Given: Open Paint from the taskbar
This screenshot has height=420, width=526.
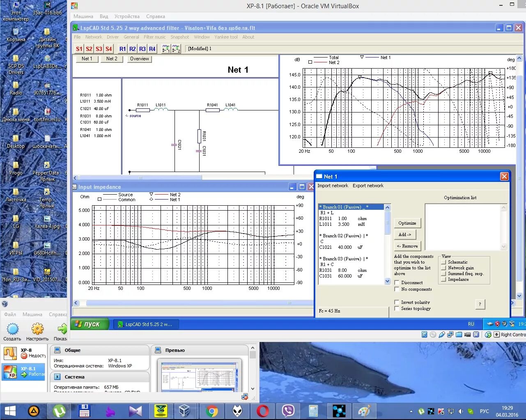Looking at the screenshot, I should pos(364,411).
